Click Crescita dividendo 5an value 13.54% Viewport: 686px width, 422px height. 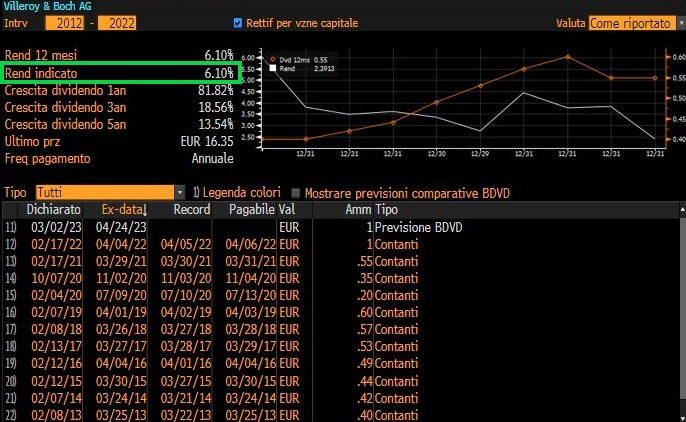pos(215,125)
